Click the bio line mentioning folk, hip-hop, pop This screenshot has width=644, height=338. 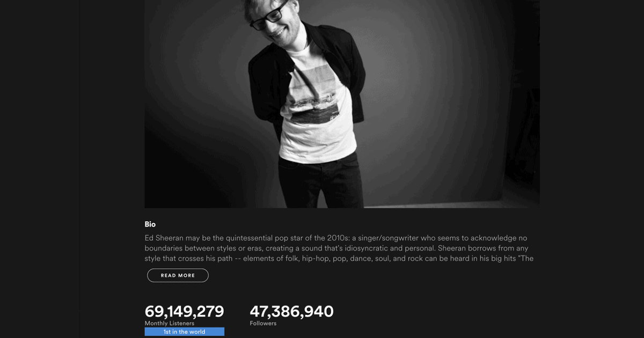click(339, 259)
